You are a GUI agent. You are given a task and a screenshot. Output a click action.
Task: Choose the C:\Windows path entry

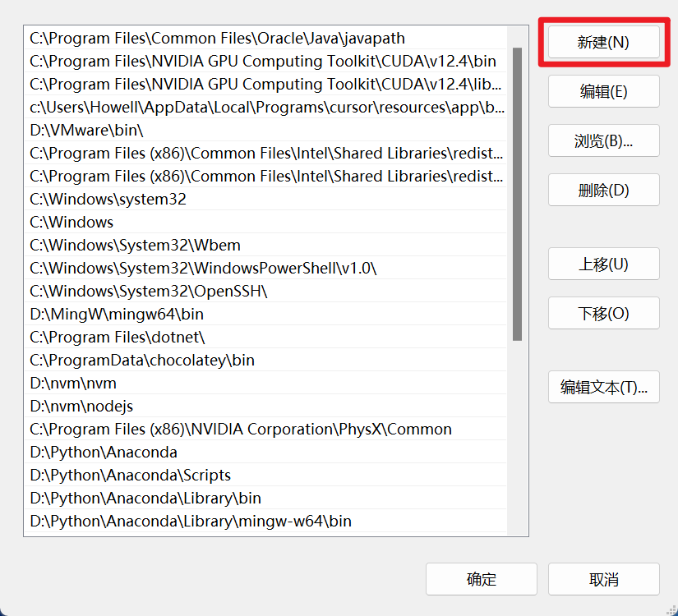(x=71, y=222)
